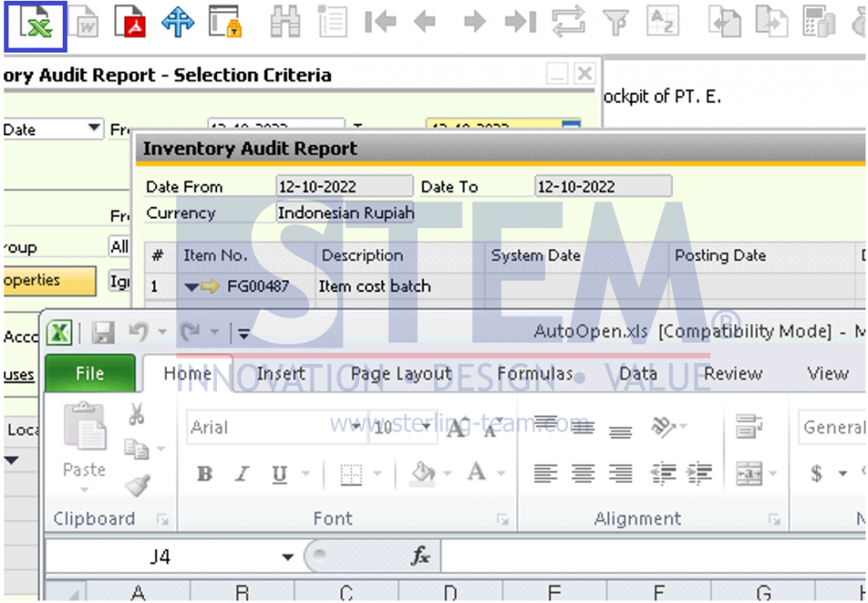Screen dimensions: 868x603
Task: Open the File menu in Excel
Action: (x=89, y=373)
